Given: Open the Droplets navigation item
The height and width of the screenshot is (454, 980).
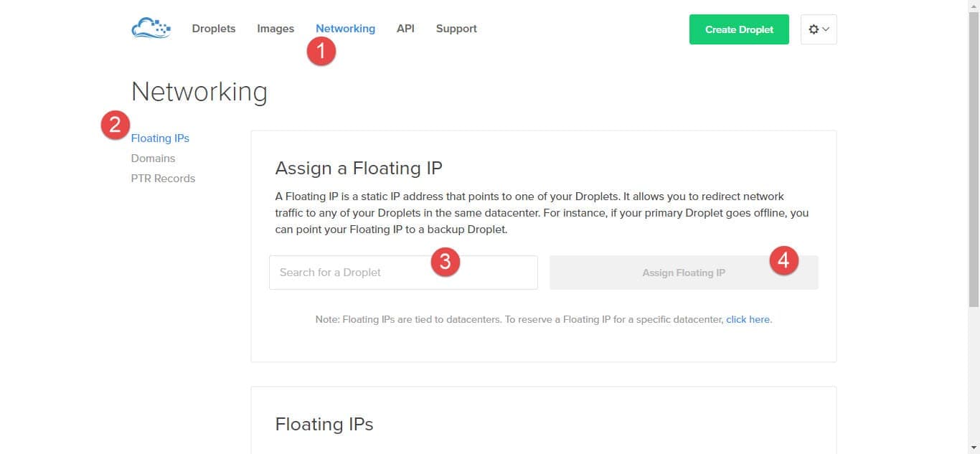Looking at the screenshot, I should 214,29.
